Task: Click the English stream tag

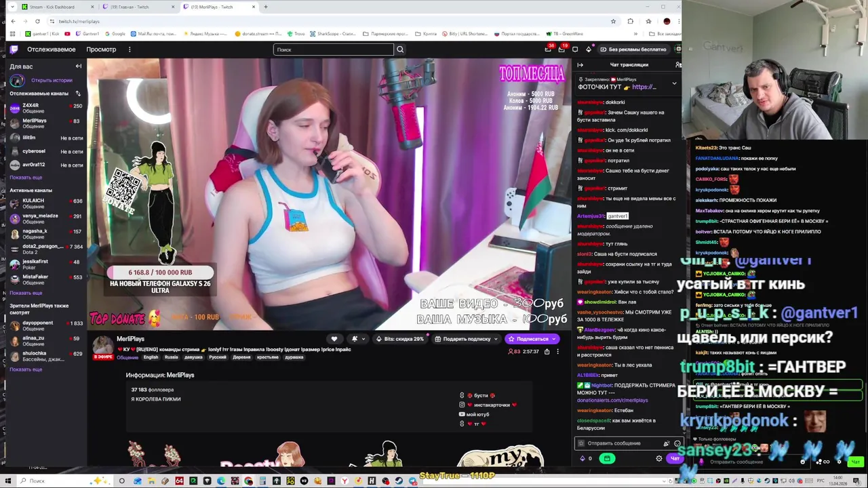Action: coord(151,357)
